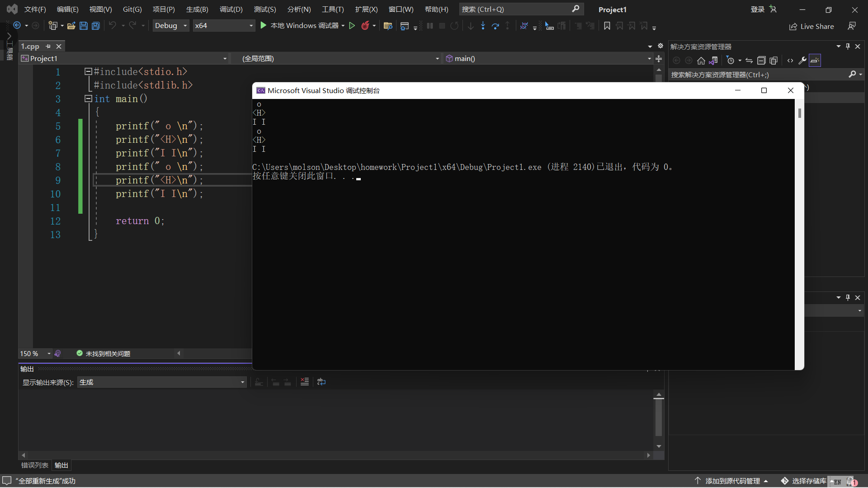Switch to the 错误列表 error list tab
The image size is (868, 488).
[x=35, y=465]
